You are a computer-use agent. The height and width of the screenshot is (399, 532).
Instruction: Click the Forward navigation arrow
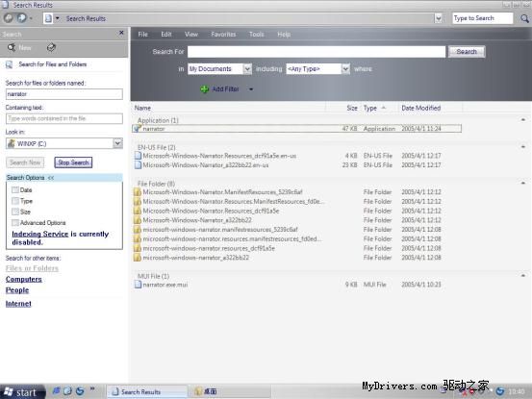21,18
